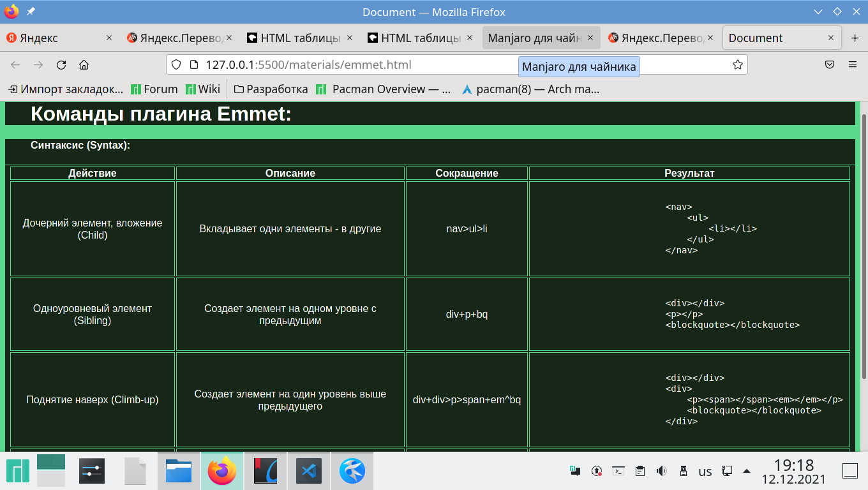
Task: Open the book with red bookmark taskbar app
Action: tap(266, 471)
